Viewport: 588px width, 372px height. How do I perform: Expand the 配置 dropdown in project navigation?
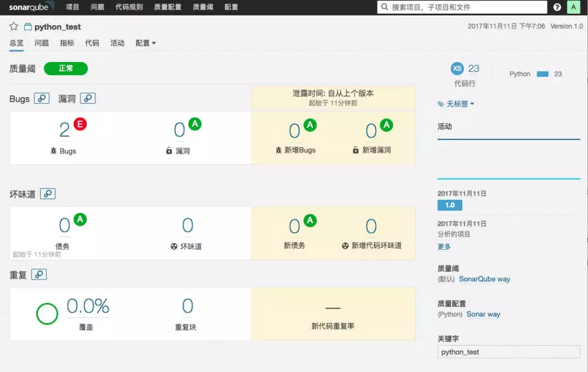click(x=145, y=43)
